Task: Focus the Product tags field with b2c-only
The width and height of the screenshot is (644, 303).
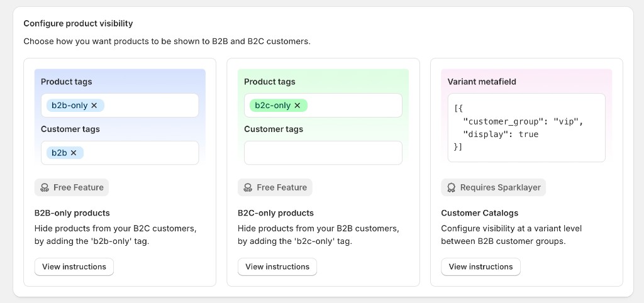Action: (323, 106)
